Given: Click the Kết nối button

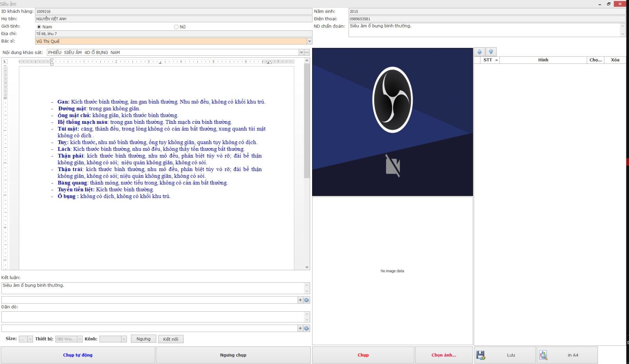Looking at the screenshot, I should tap(171, 339).
